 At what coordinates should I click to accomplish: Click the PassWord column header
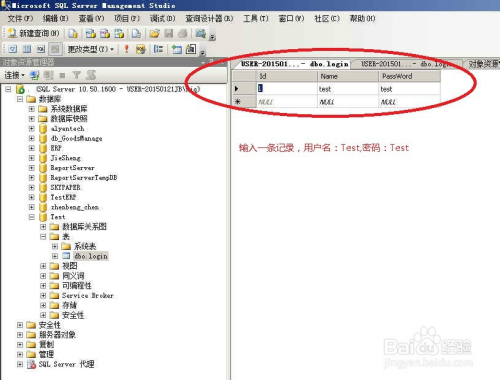pyautogui.click(x=409, y=76)
